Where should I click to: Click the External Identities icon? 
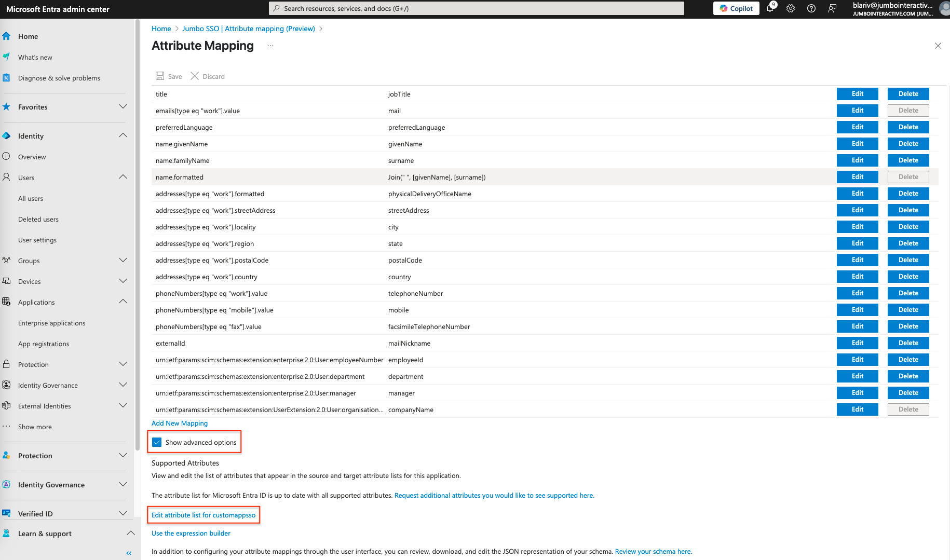click(6, 405)
